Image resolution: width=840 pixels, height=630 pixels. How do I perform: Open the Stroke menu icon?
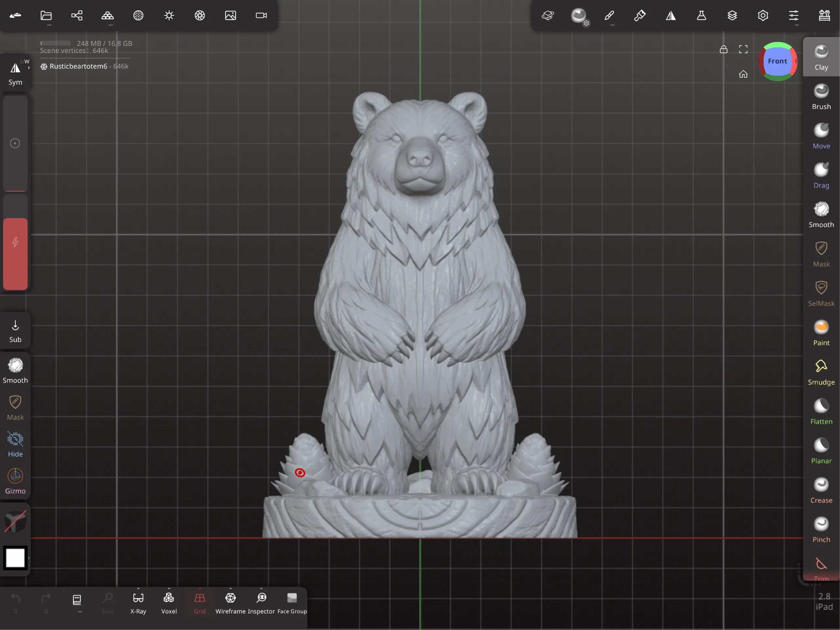click(548, 15)
